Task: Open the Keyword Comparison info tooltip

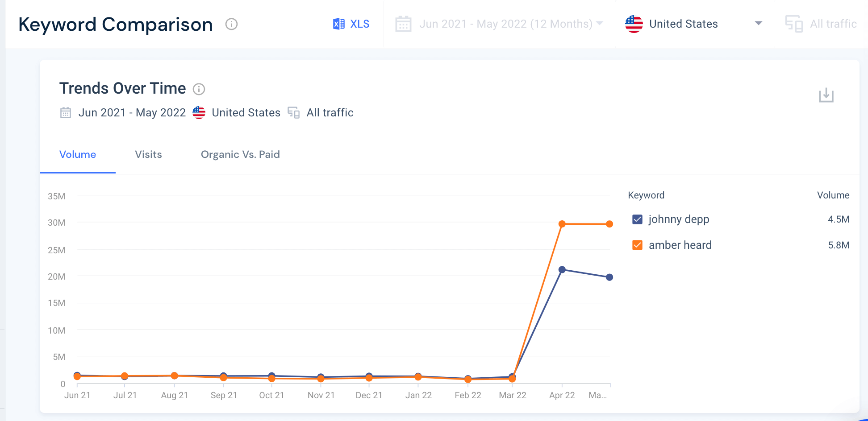Action: point(231,25)
